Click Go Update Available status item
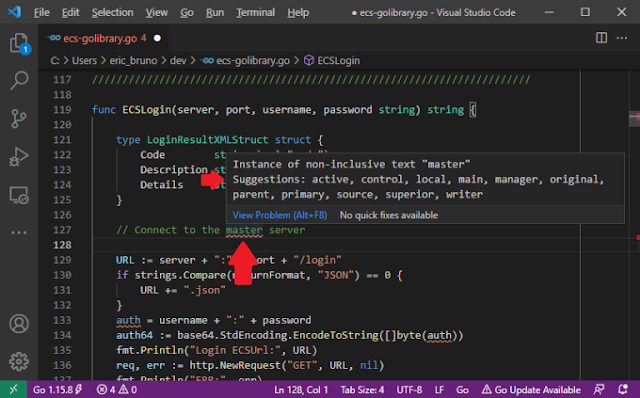The width and height of the screenshot is (640, 398). [x=531, y=390]
